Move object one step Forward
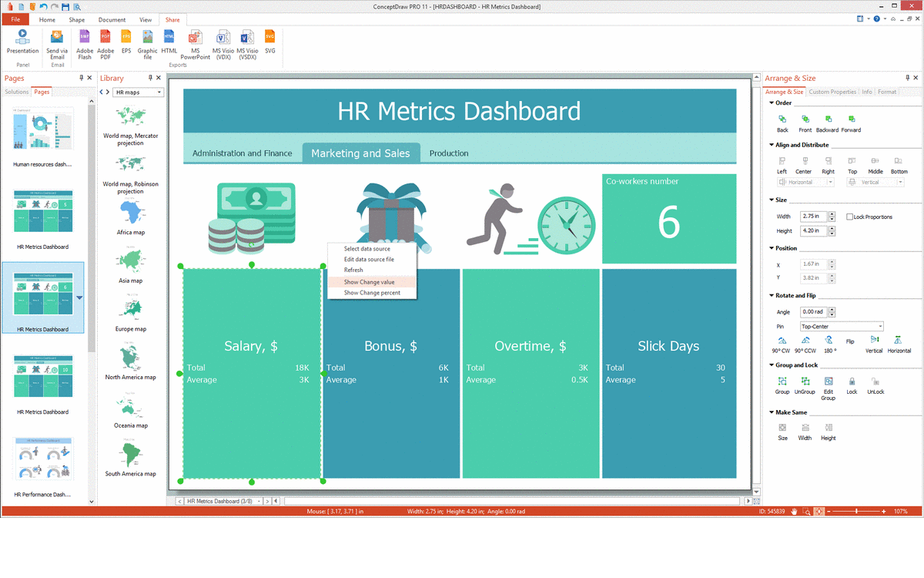Screen dimensions: 924x578 coord(851,123)
